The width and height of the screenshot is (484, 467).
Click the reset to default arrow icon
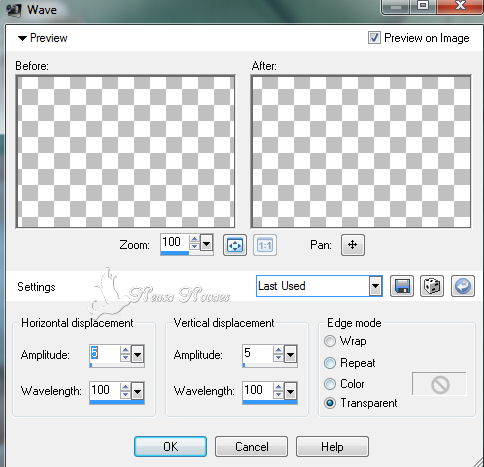click(463, 286)
